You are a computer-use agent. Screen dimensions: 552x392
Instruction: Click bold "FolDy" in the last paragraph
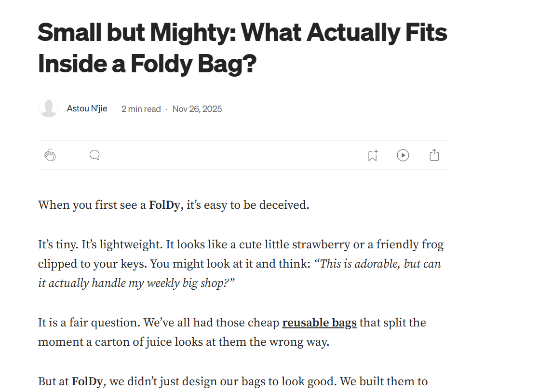87,382
